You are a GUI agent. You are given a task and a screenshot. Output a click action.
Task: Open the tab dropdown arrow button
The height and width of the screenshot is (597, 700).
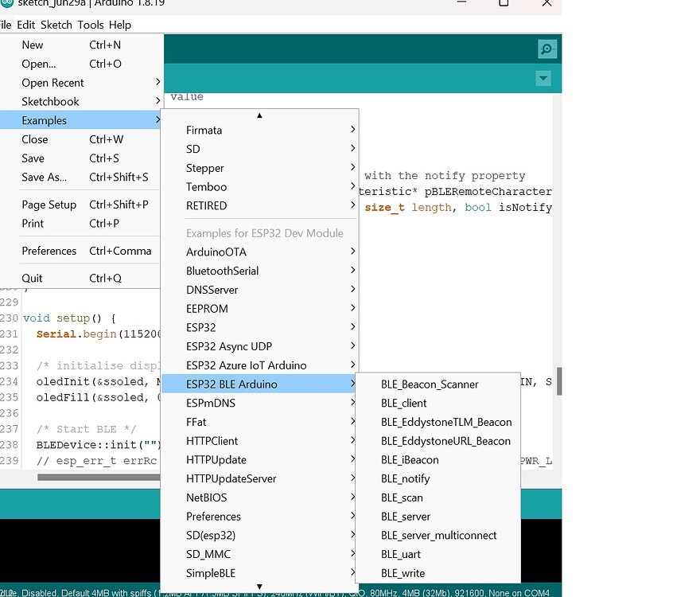tap(542, 78)
